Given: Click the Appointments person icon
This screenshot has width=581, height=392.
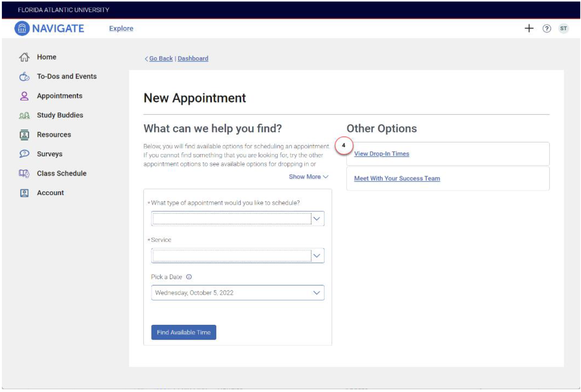Looking at the screenshot, I should 24,96.
